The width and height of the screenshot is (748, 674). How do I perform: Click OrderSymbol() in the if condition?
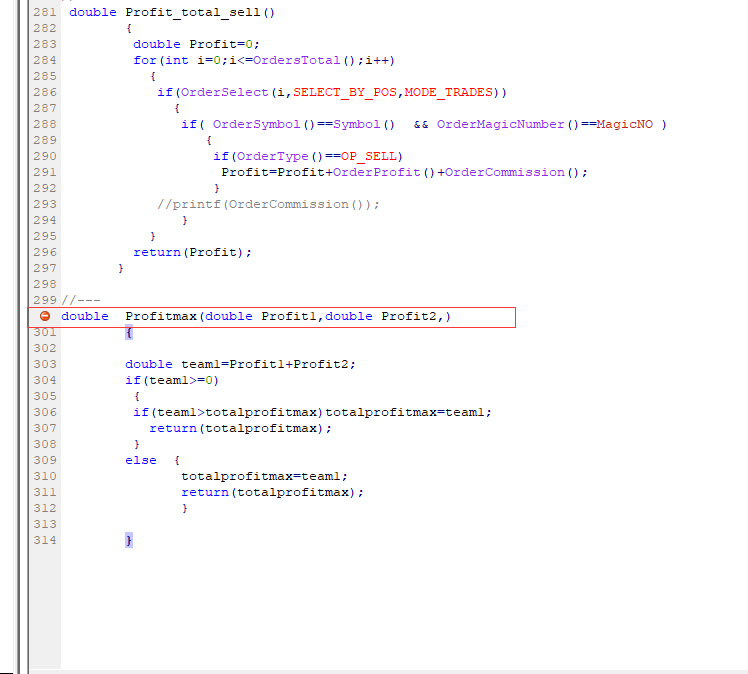point(264,124)
